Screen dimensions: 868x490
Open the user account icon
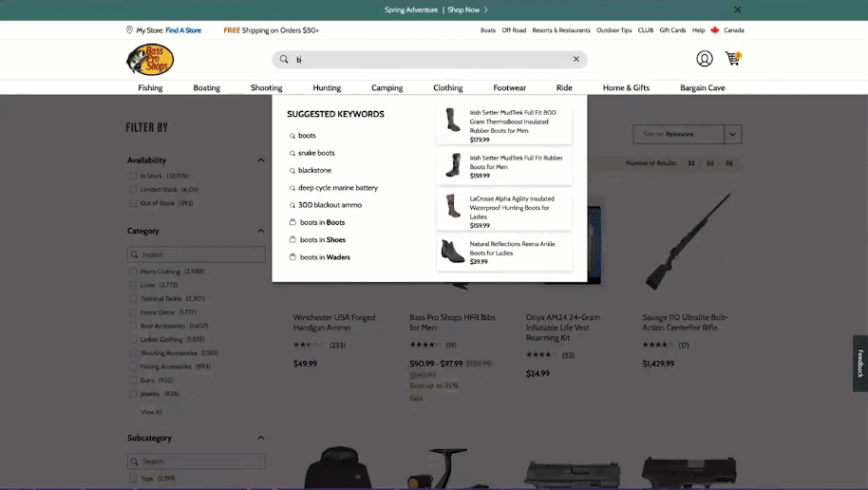(705, 59)
